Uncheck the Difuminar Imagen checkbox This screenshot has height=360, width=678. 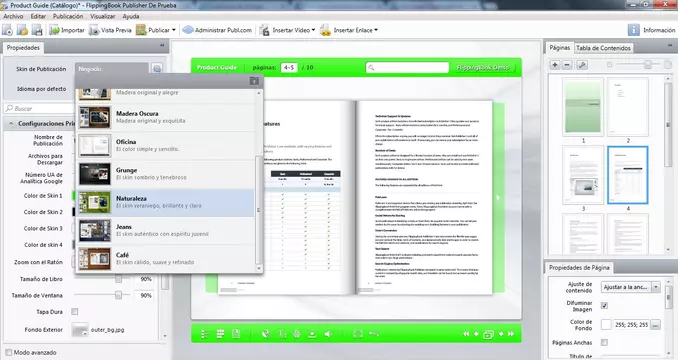coord(604,306)
